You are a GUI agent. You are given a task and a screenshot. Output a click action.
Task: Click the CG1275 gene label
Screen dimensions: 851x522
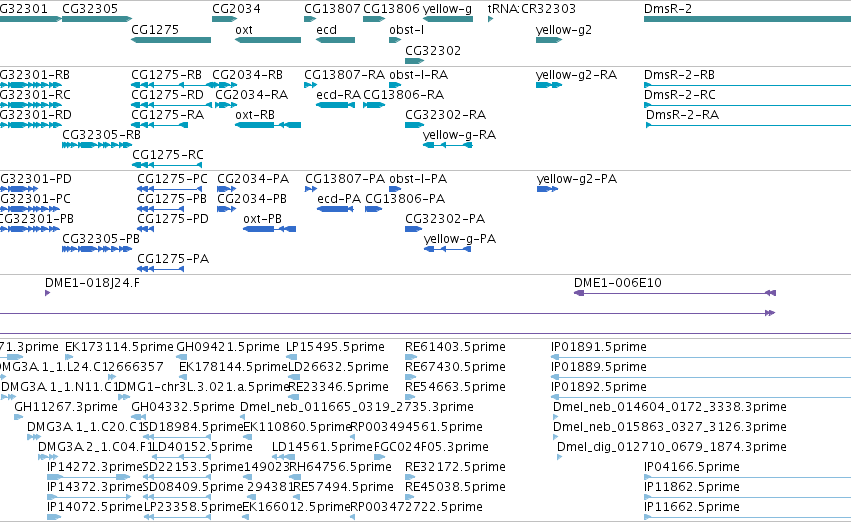point(155,29)
